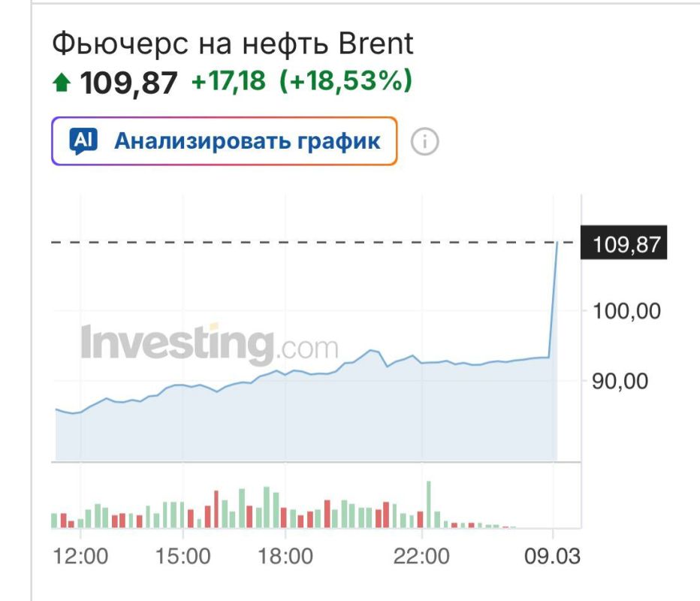
Task: Click the circled info icon
Action: click(x=425, y=140)
